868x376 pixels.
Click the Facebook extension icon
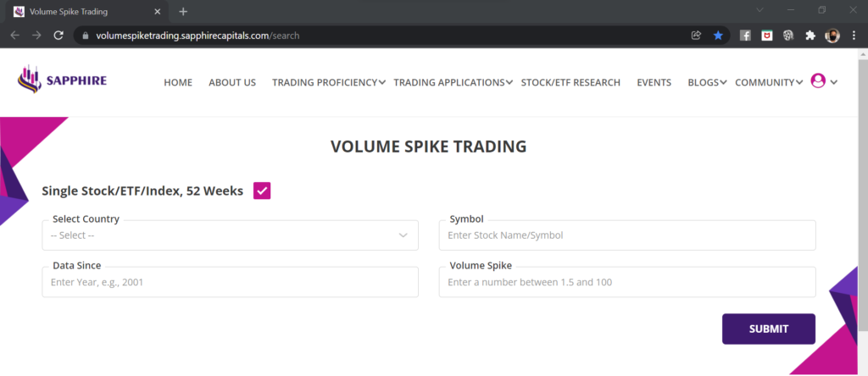coord(745,36)
